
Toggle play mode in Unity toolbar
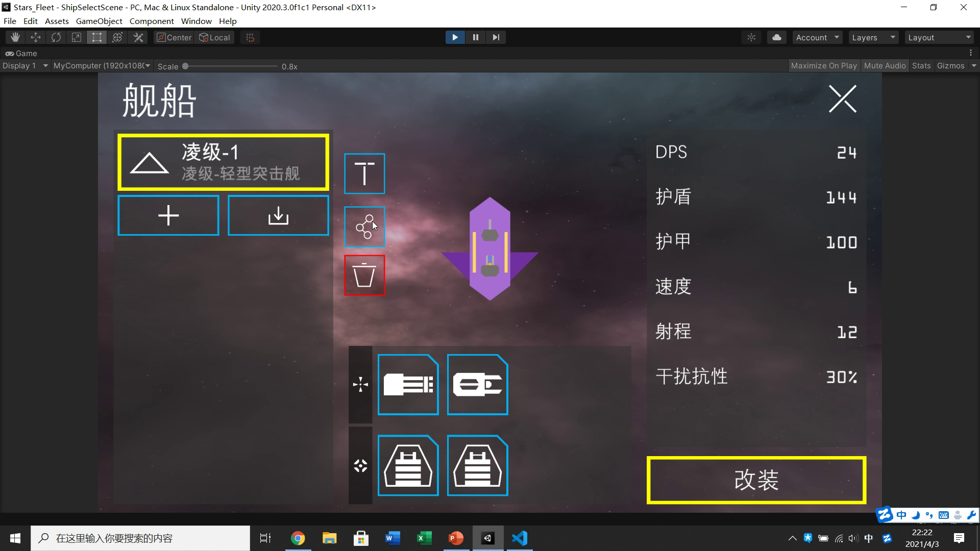[455, 37]
